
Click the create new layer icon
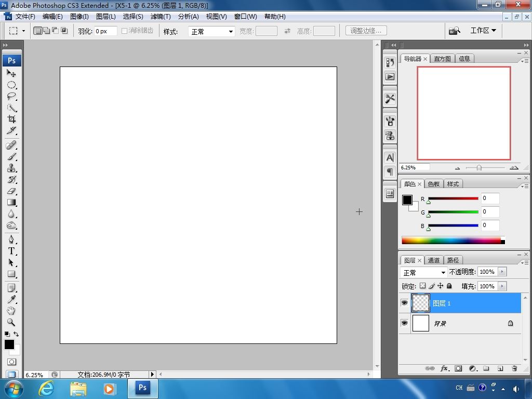click(500, 368)
